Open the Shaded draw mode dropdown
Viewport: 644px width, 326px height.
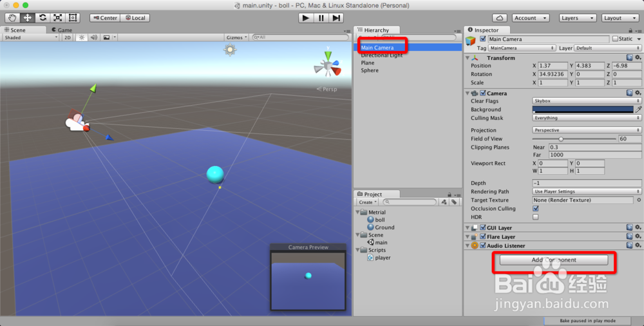click(31, 37)
